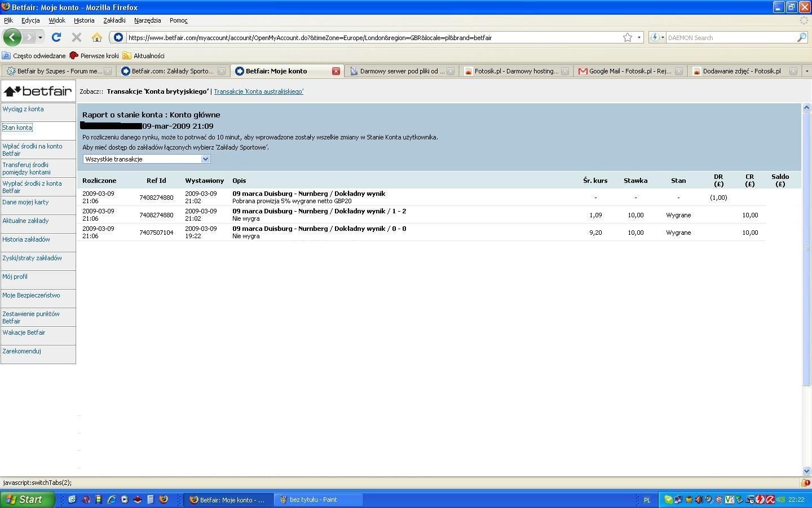Click the reload page icon
This screenshot has width=812, height=508.
(56, 37)
